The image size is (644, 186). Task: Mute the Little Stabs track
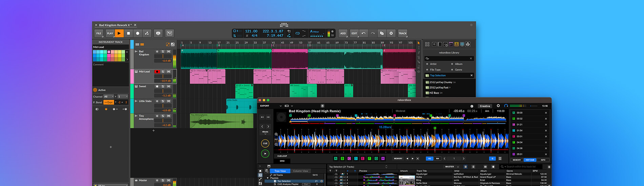pyautogui.click(x=168, y=101)
